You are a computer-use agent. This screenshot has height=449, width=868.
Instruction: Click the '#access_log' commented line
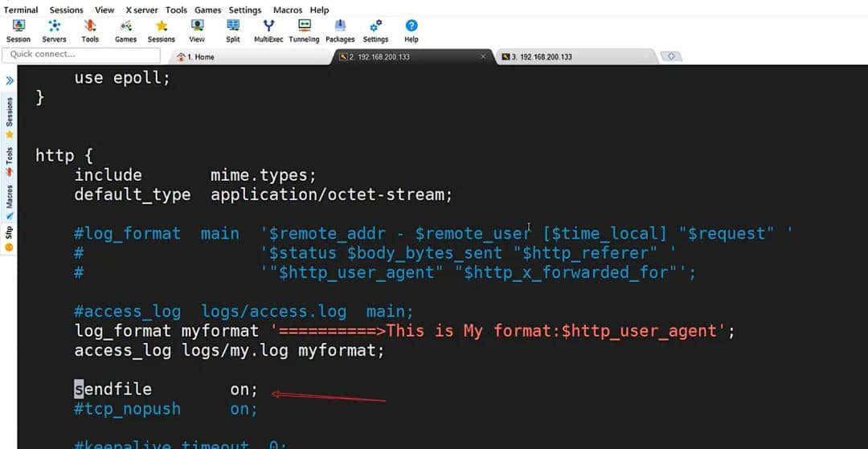(x=244, y=312)
